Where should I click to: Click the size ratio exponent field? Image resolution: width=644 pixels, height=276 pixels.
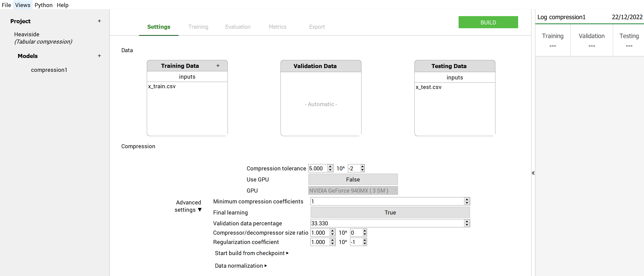356,232
